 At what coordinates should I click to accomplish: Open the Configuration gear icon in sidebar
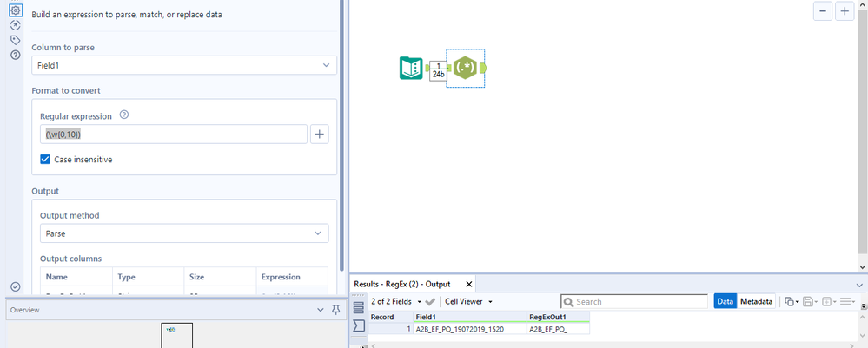16,10
